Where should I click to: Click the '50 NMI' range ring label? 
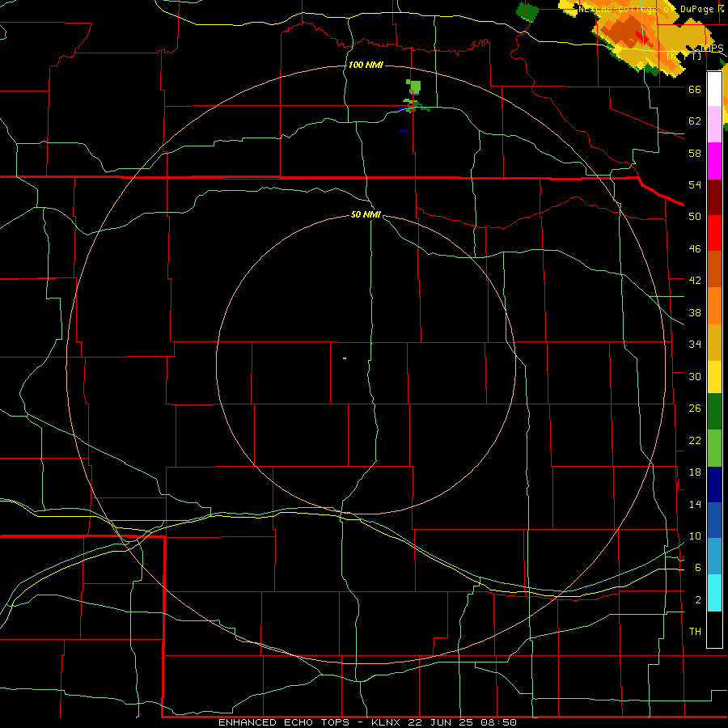(366, 214)
